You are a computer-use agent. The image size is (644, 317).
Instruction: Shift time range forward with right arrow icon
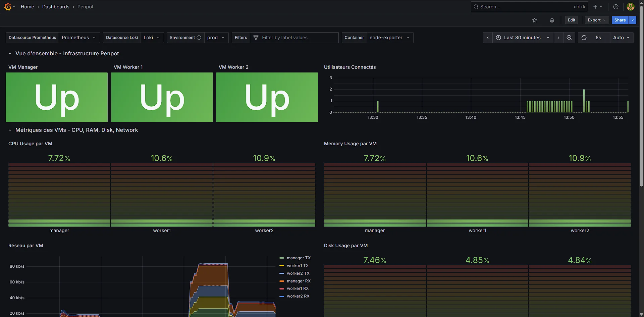(558, 38)
